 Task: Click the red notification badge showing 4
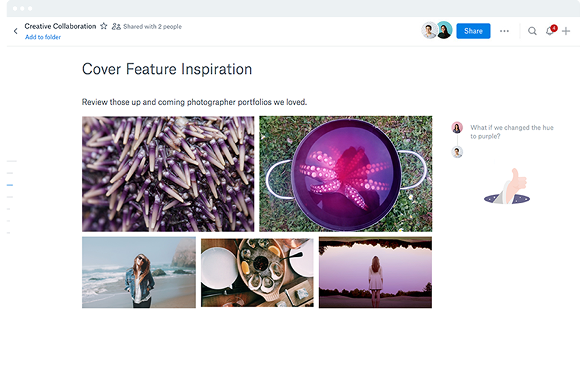[x=554, y=26]
